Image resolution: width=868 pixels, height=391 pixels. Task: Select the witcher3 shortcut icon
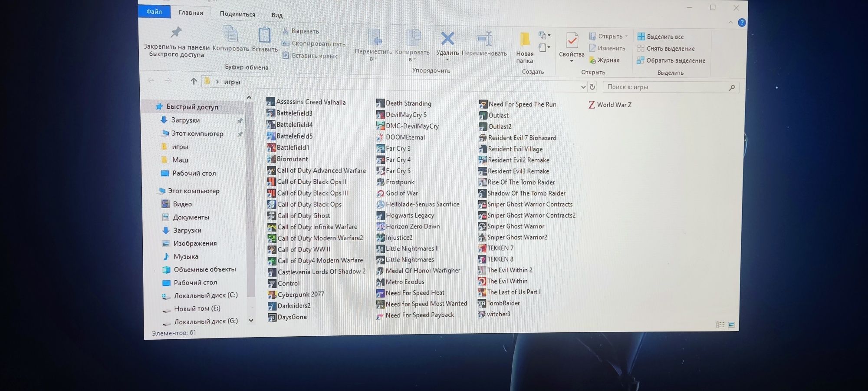[481, 314]
